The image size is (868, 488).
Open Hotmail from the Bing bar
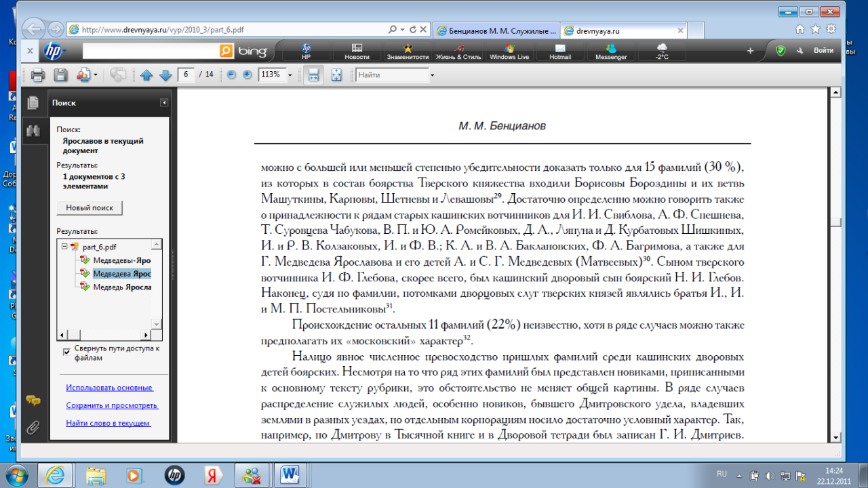click(560, 52)
